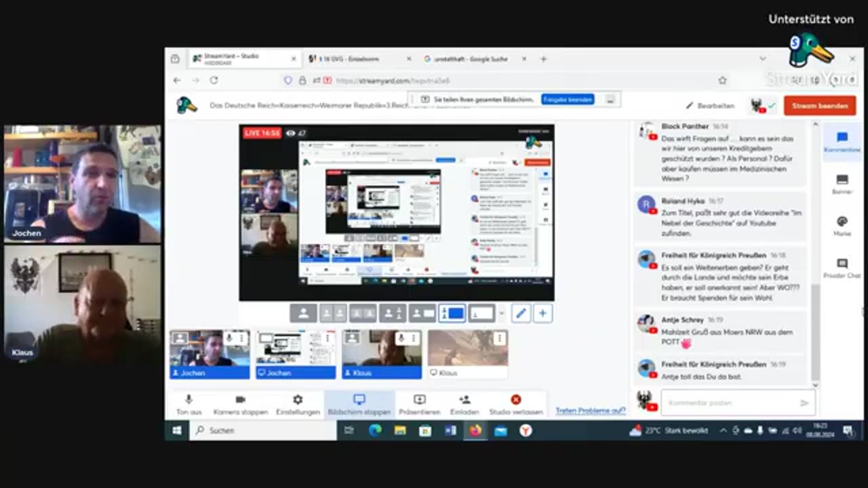Leave studio with Studio verlassen
This screenshot has height=488, width=868.
point(516,405)
